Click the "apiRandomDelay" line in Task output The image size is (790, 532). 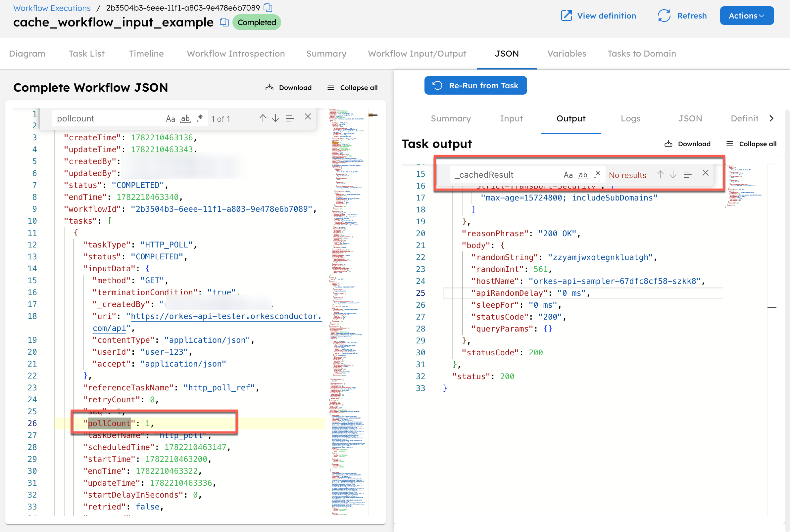(x=583, y=293)
